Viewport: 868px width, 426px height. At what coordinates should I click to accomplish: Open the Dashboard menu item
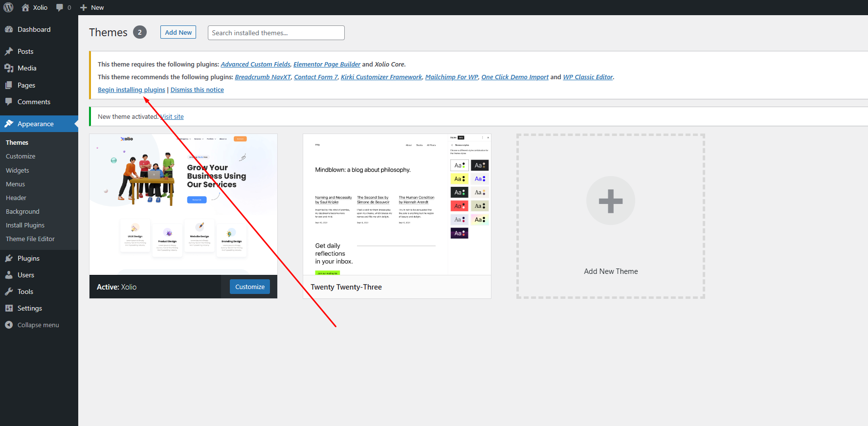point(39,29)
